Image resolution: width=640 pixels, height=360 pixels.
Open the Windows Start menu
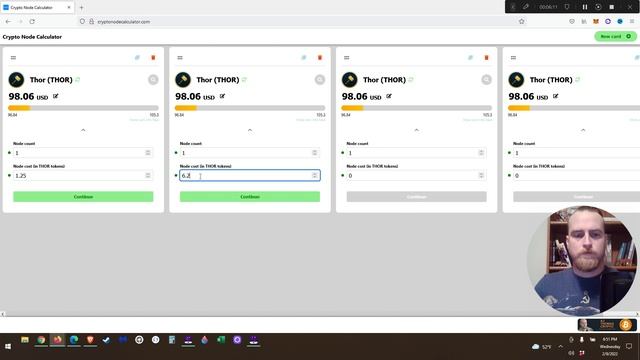(x=7, y=347)
